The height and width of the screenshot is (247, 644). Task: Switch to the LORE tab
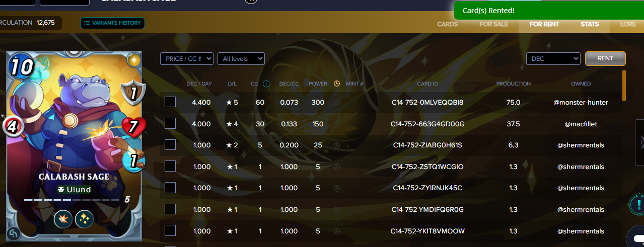click(628, 24)
